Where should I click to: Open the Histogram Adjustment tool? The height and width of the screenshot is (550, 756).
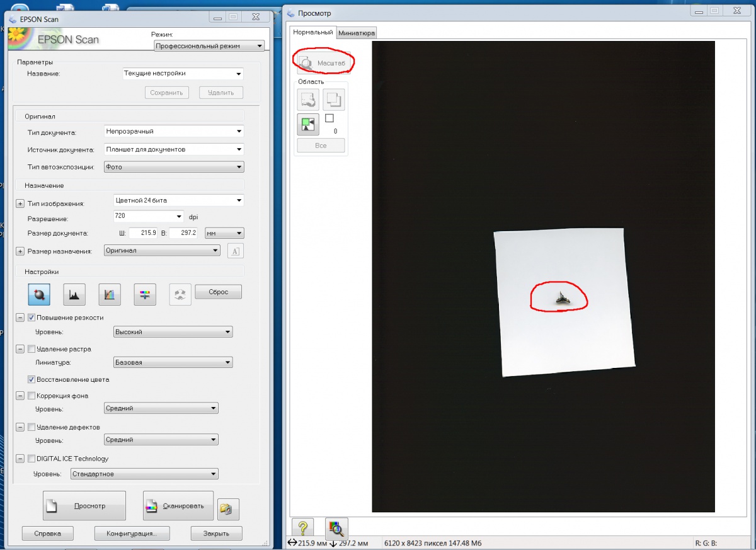coord(74,294)
